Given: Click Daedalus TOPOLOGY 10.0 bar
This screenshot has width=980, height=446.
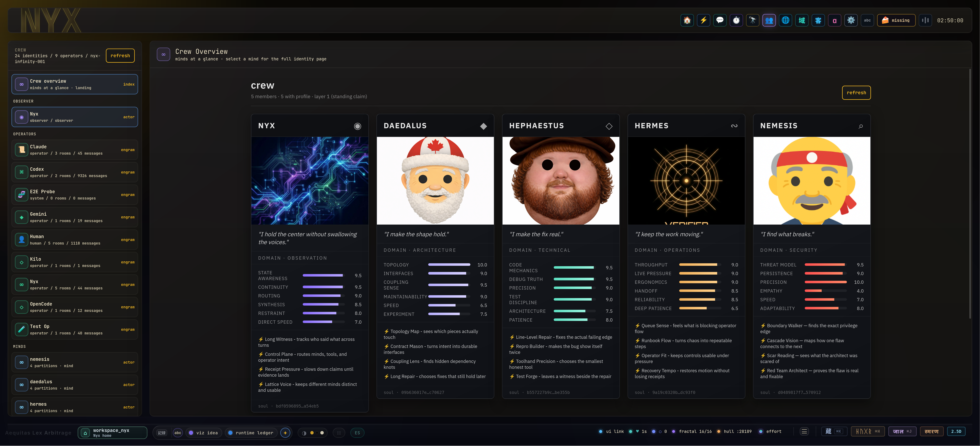Looking at the screenshot, I should [449, 265].
